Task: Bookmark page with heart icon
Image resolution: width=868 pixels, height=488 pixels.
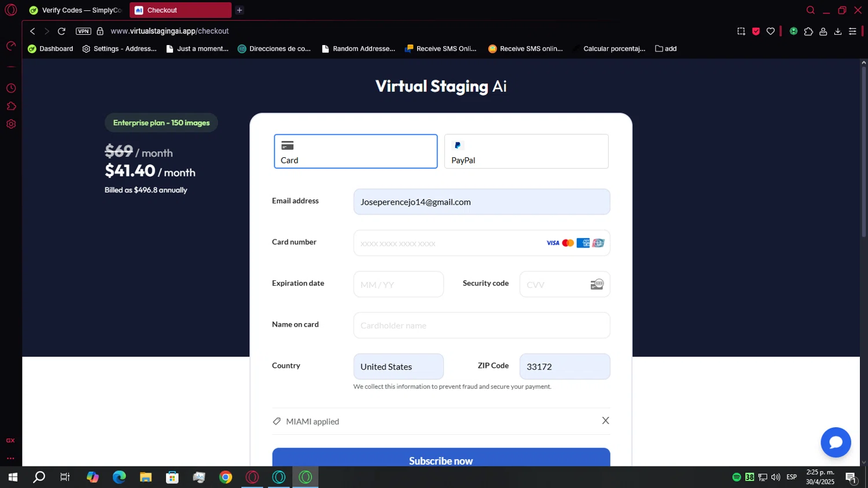Action: (x=770, y=31)
